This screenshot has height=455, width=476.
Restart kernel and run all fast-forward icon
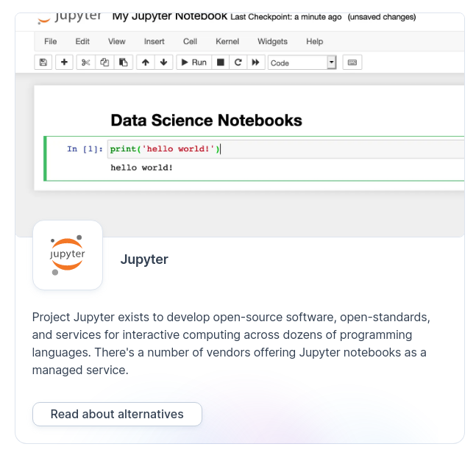point(256,62)
